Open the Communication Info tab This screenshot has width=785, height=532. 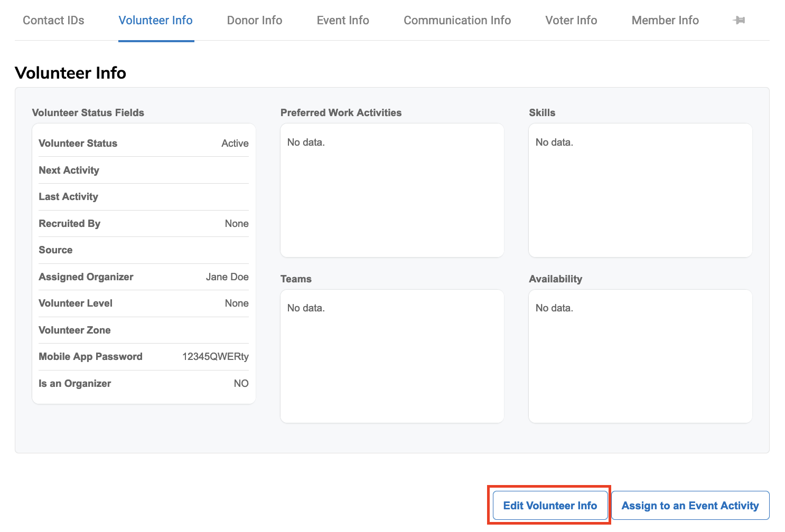click(457, 20)
